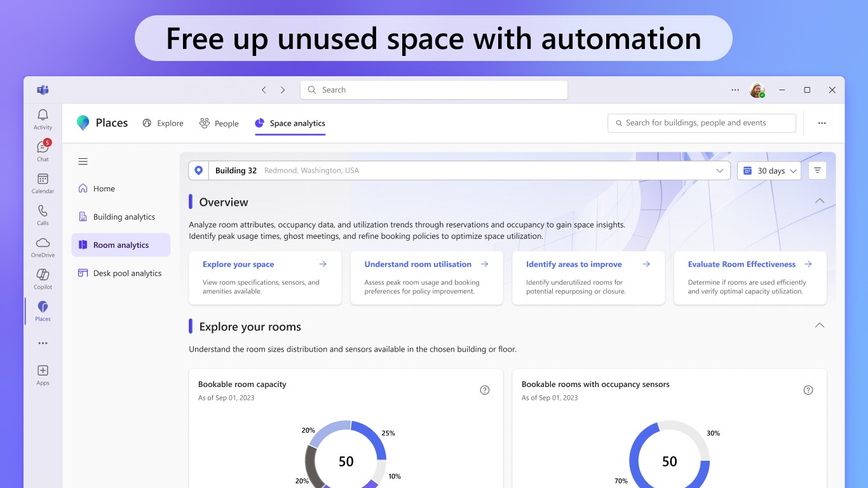The image size is (868, 488).
Task: Click arrow on Identify areas to improve
Action: [646, 264]
